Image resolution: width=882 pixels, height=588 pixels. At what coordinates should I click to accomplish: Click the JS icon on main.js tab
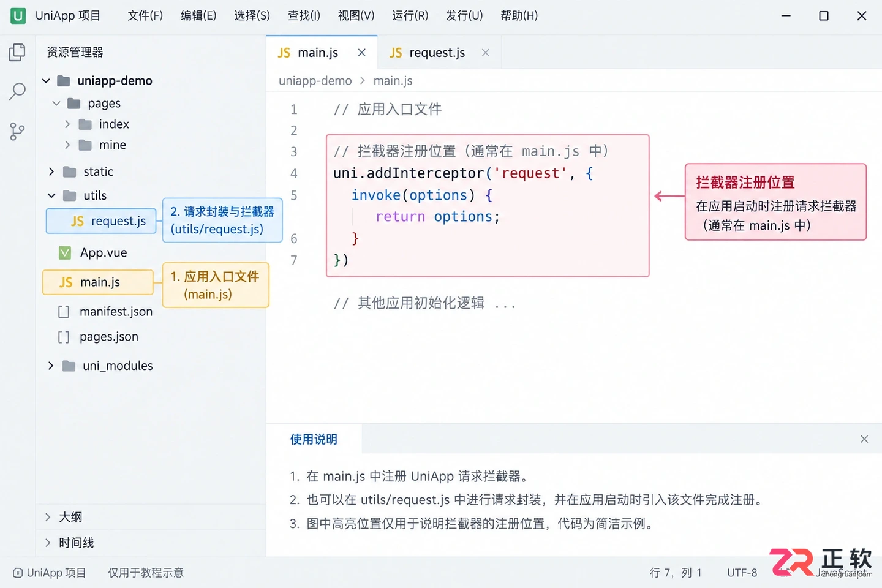click(284, 53)
